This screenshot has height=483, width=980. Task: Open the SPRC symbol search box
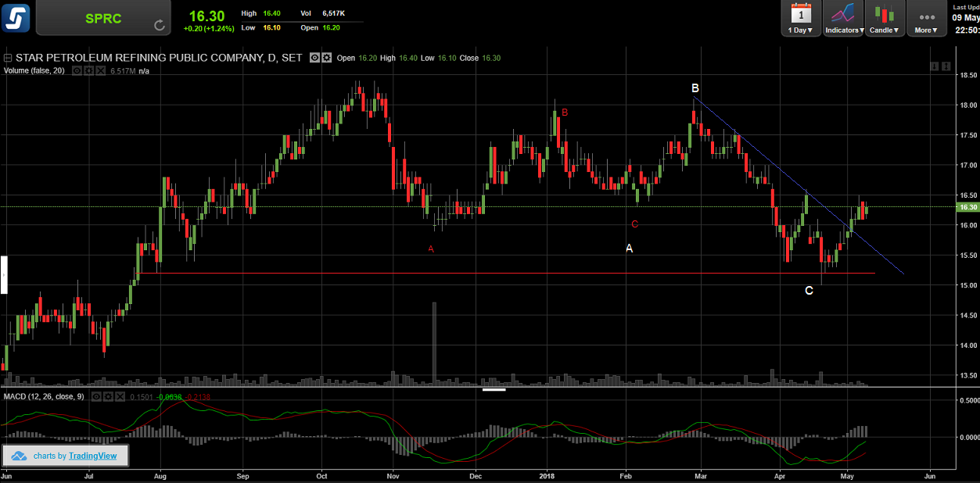click(x=103, y=18)
